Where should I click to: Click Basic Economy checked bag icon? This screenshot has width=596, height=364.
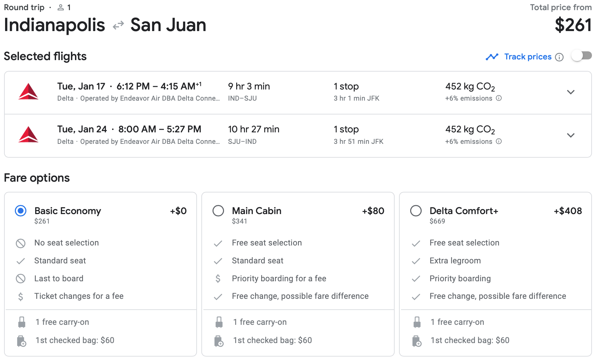[22, 341]
